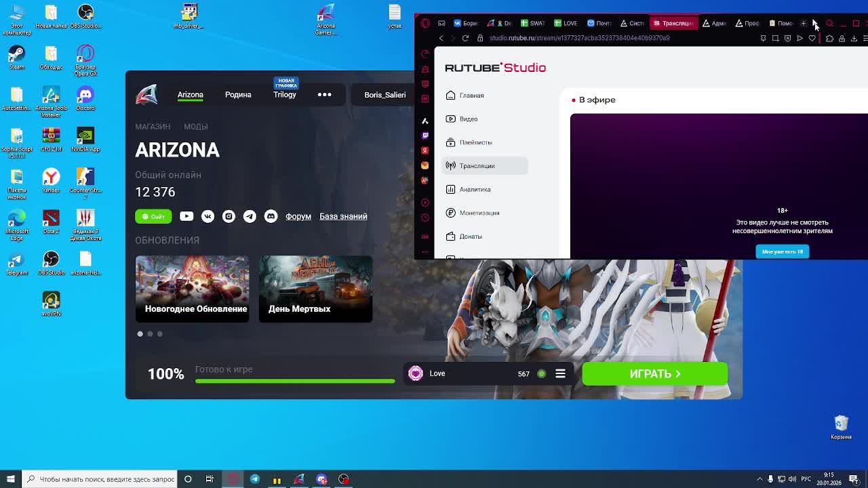Open the Корзина recycle bin

tap(841, 428)
